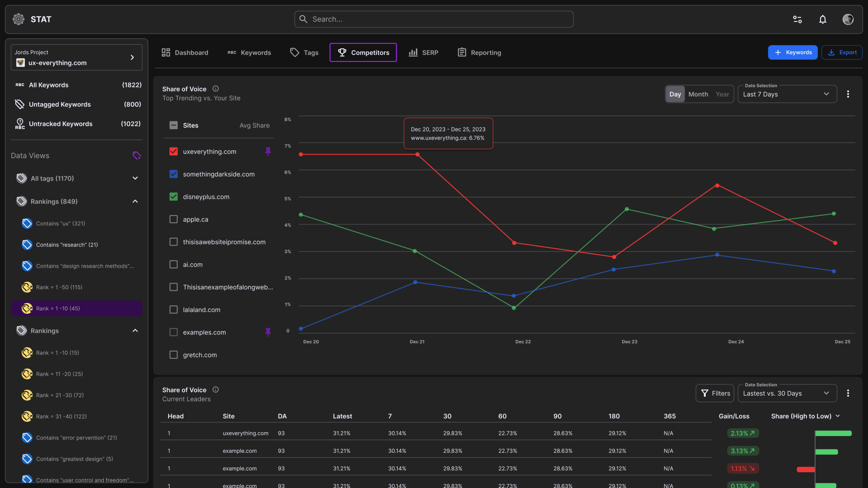868x488 pixels.
Task: Click the add tag icon next to Data Views
Action: (137, 156)
